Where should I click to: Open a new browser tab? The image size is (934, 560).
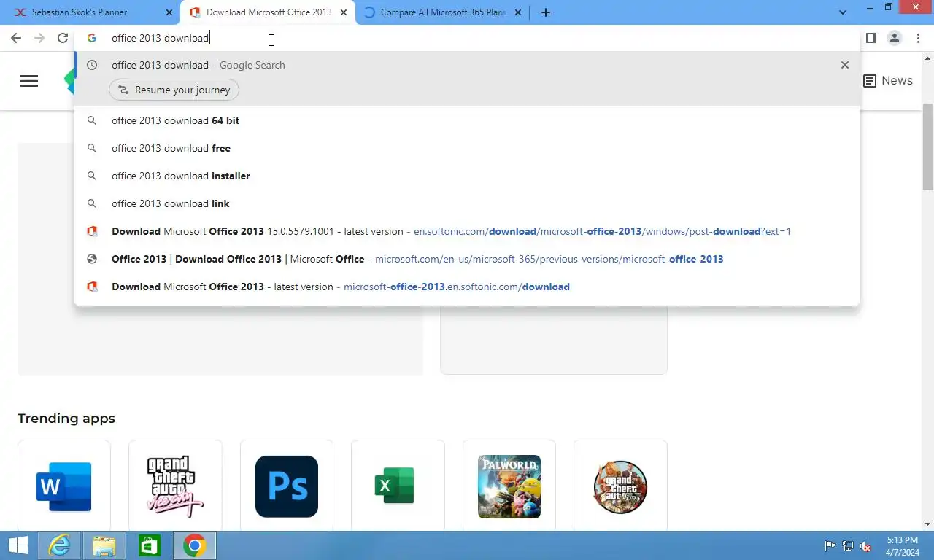[x=546, y=12]
